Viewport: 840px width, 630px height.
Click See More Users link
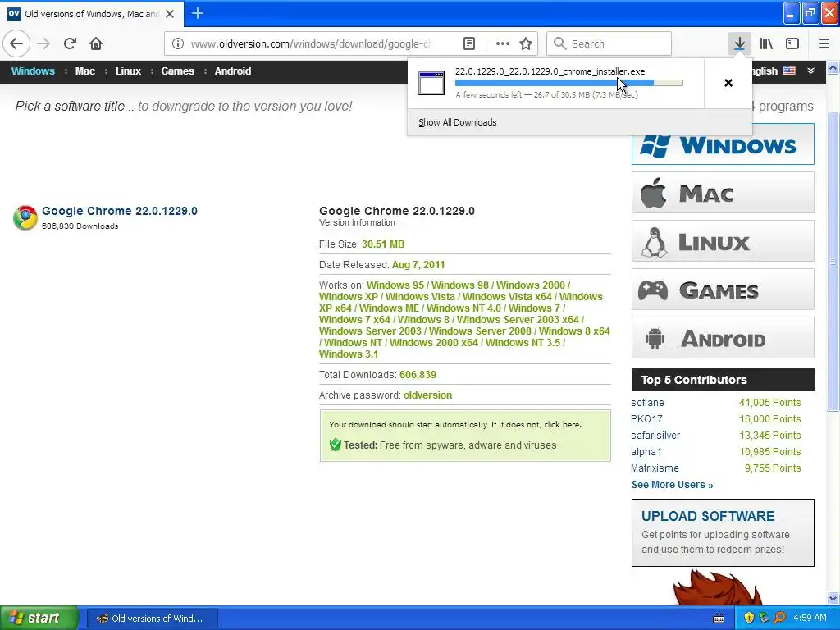tap(673, 484)
